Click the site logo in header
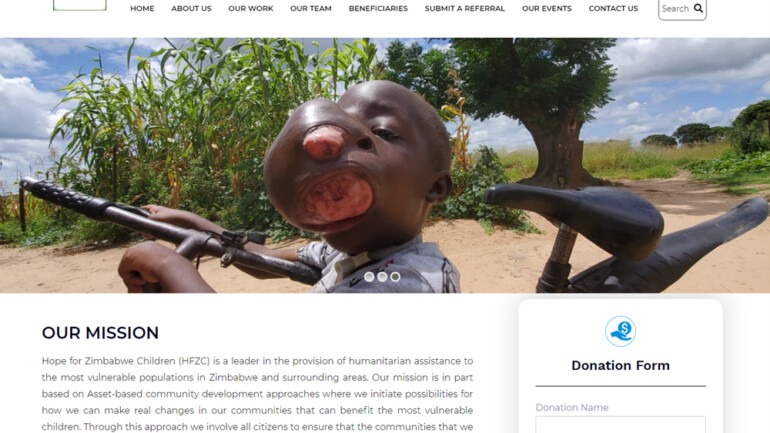This screenshot has height=433, width=770. [80, 5]
